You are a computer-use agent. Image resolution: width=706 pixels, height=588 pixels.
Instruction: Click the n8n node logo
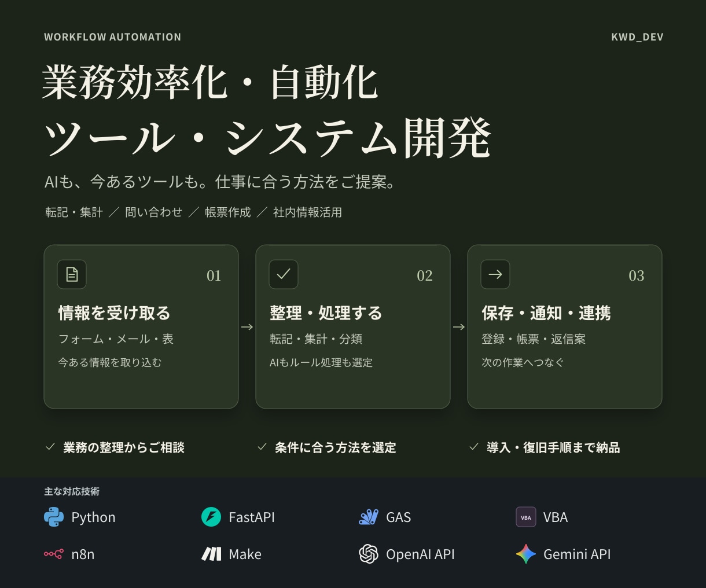54,554
